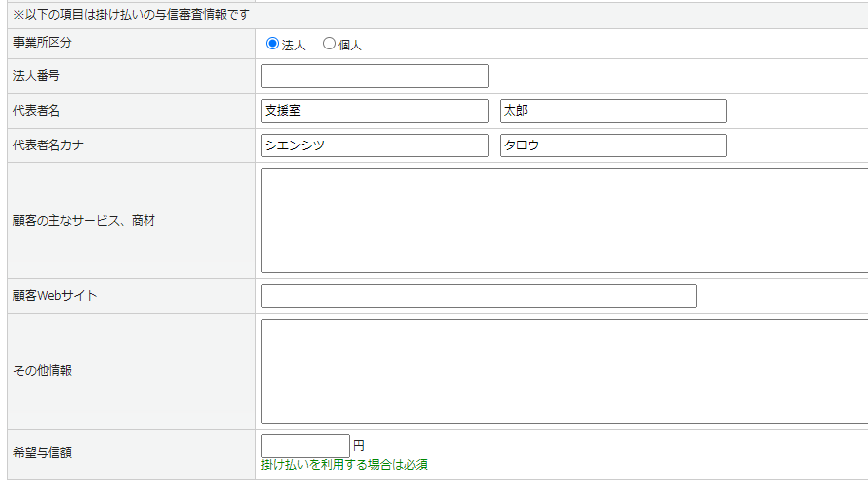Viewport: 868px width, 482px height.
Task: Choose the 個人 radio option
Action: (x=330, y=45)
